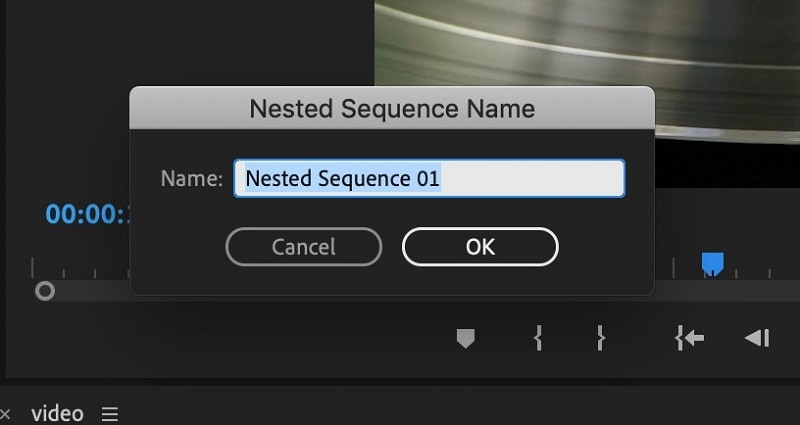Click the highlighted Nested Sequence 01 text

pos(343,179)
